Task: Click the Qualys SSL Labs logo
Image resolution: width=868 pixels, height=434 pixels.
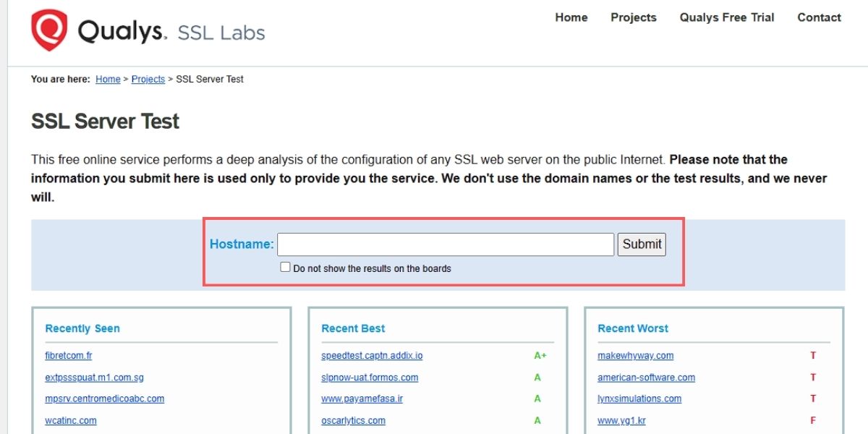Action: [x=148, y=30]
